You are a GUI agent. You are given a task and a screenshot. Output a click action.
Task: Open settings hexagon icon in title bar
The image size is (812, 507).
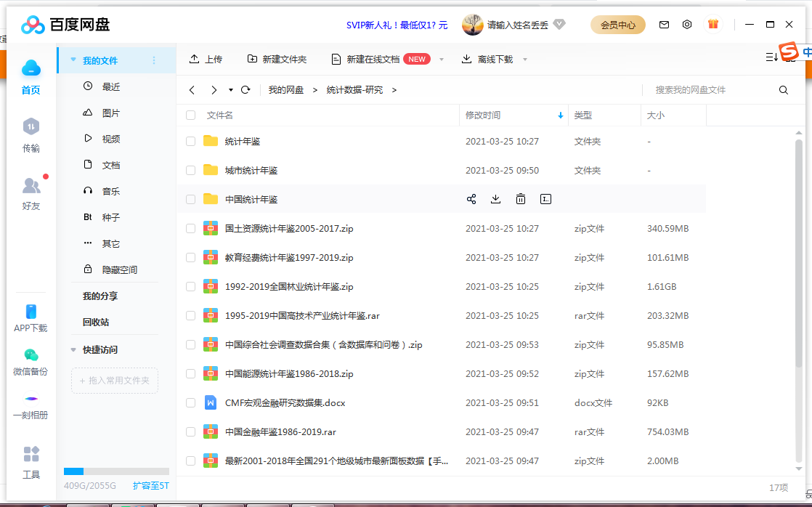686,25
